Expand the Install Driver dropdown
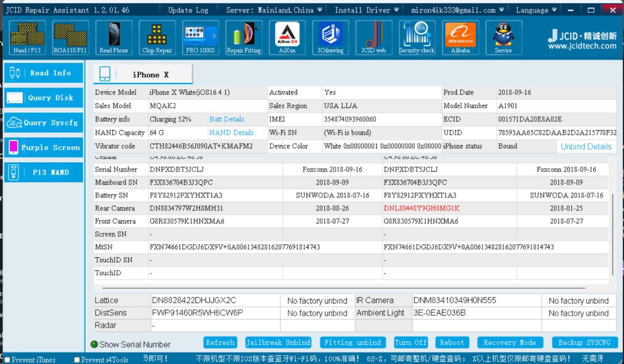The width and height of the screenshot is (624, 364). [x=367, y=10]
